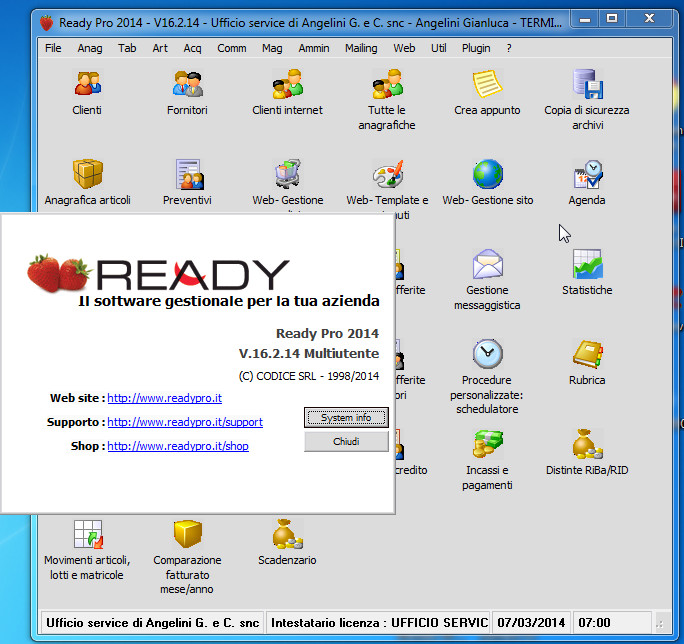684x644 pixels.
Task: Click the Chiudi button
Action: click(x=346, y=442)
